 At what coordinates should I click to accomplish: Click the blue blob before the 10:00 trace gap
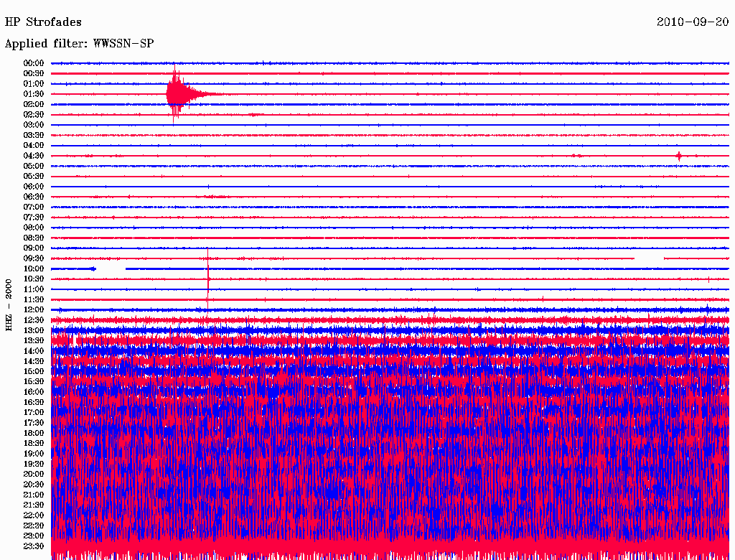(93, 269)
